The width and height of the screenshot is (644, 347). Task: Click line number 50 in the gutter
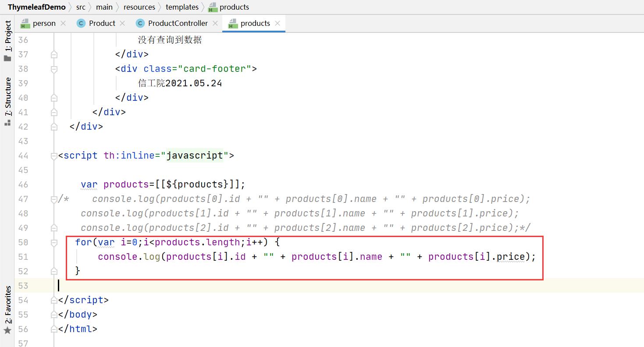[x=23, y=242]
